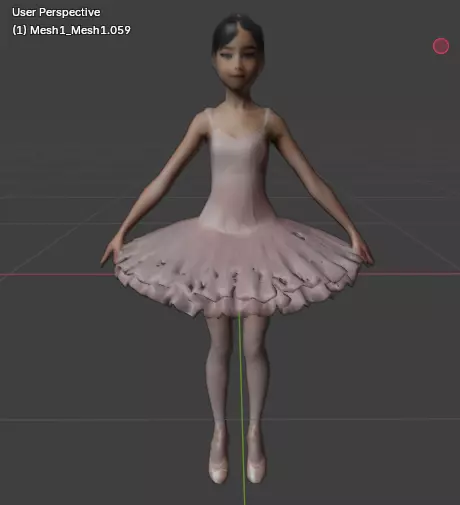
Task: Click the "(1) Mesh1_Mesh1.059" object name text
Action: (x=71, y=30)
